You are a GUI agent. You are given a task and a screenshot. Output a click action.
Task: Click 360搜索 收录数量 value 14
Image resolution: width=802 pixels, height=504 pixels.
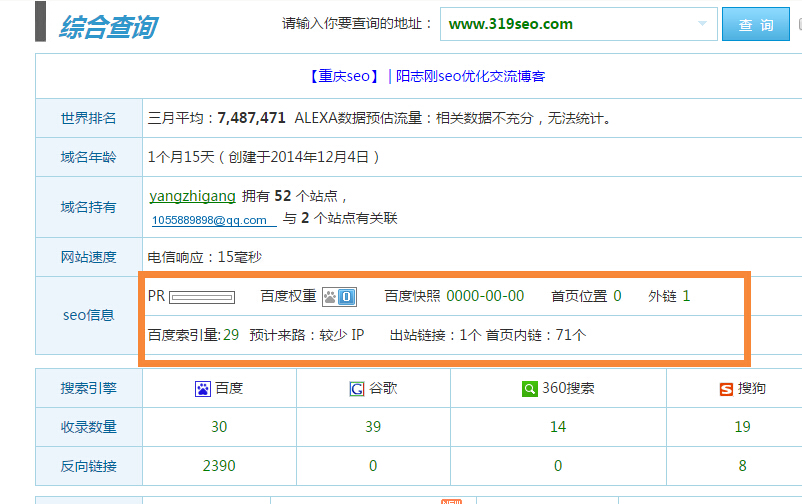coord(558,427)
